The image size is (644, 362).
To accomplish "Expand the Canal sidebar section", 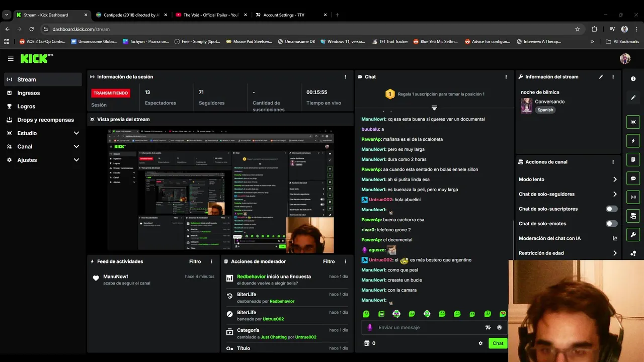I will 76,146.
